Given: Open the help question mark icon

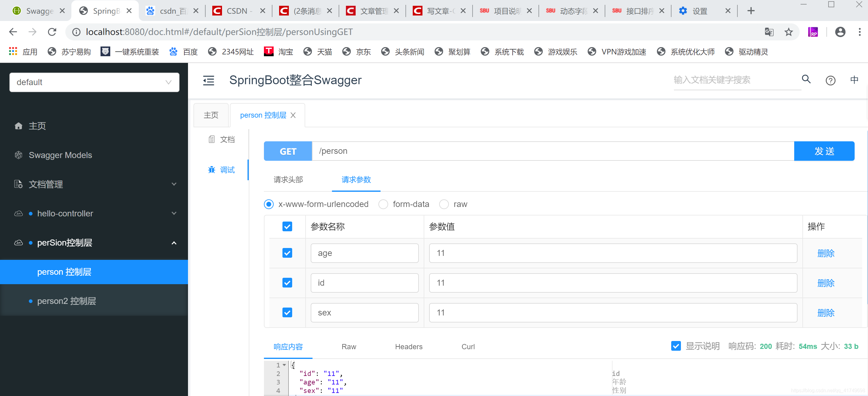Looking at the screenshot, I should (x=830, y=80).
